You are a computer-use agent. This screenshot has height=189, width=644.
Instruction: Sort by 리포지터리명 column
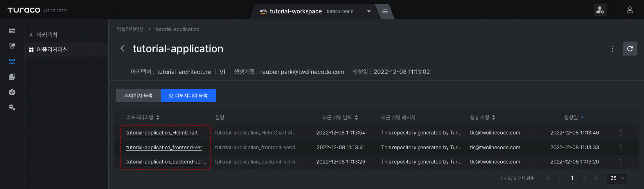[143, 118]
